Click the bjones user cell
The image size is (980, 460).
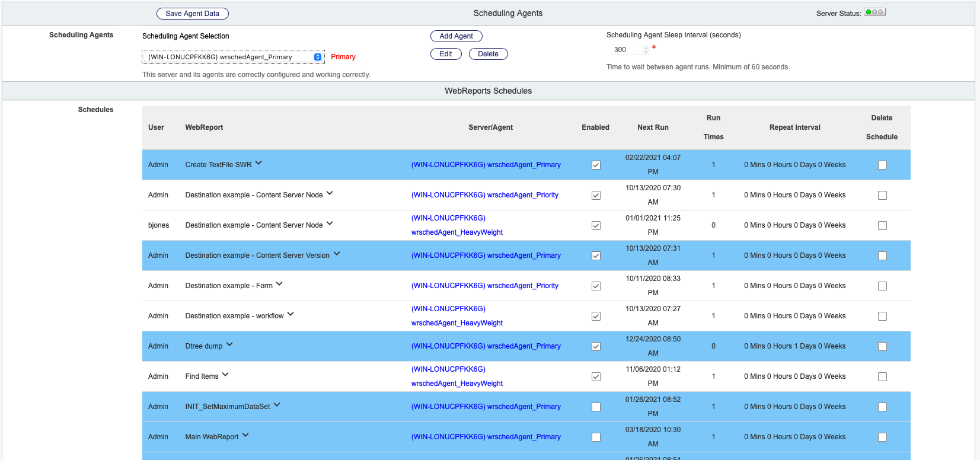click(x=159, y=225)
